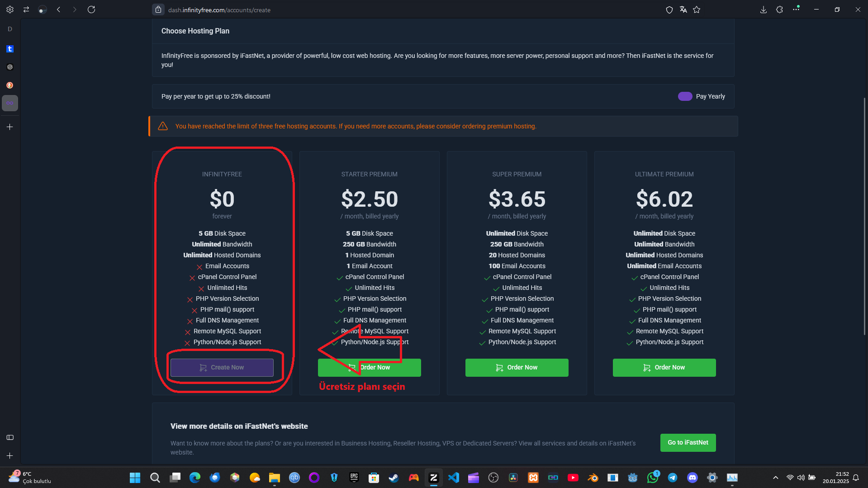
Task: Open YouTube from the taskbar
Action: (x=573, y=478)
